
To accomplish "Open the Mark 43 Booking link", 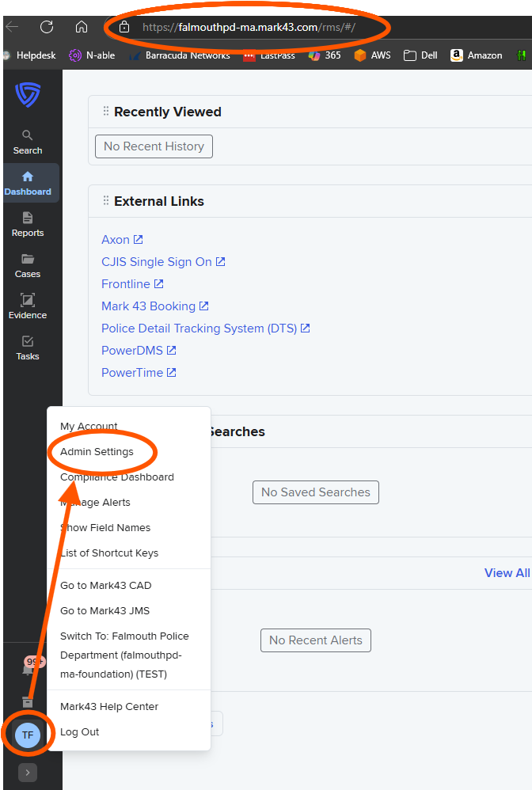I will pyautogui.click(x=155, y=306).
